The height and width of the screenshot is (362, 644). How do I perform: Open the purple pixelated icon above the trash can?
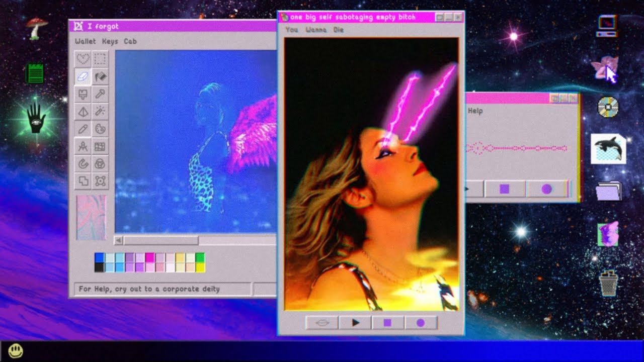(608, 234)
